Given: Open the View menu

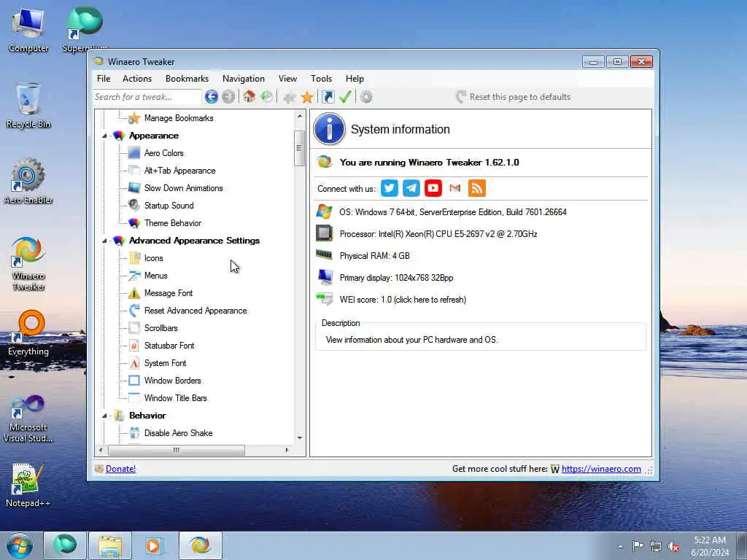Looking at the screenshot, I should point(287,79).
